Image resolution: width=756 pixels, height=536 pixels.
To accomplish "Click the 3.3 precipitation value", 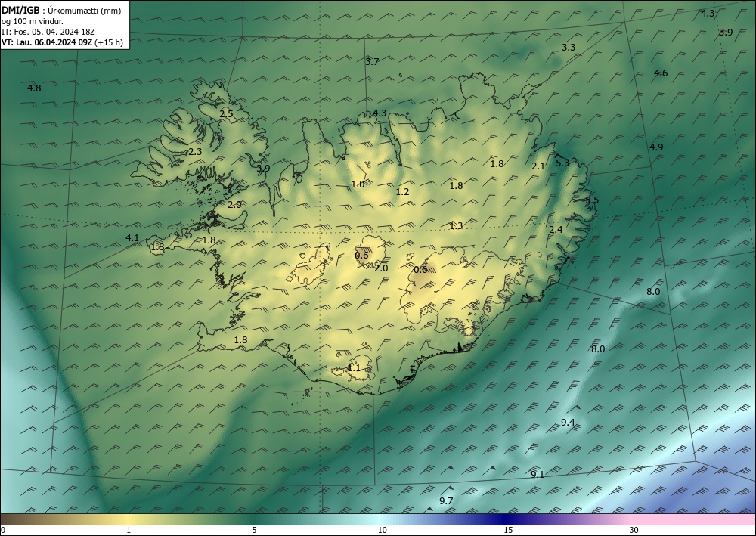I will (569, 47).
